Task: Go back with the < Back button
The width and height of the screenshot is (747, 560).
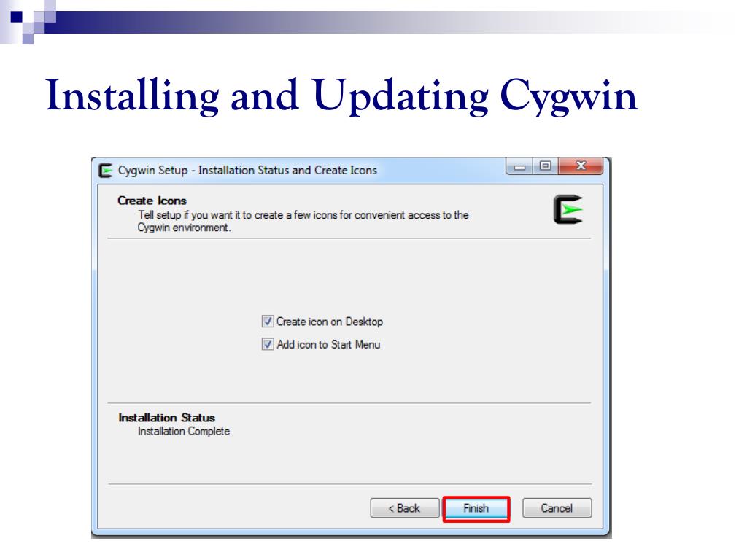Action: tap(404, 508)
